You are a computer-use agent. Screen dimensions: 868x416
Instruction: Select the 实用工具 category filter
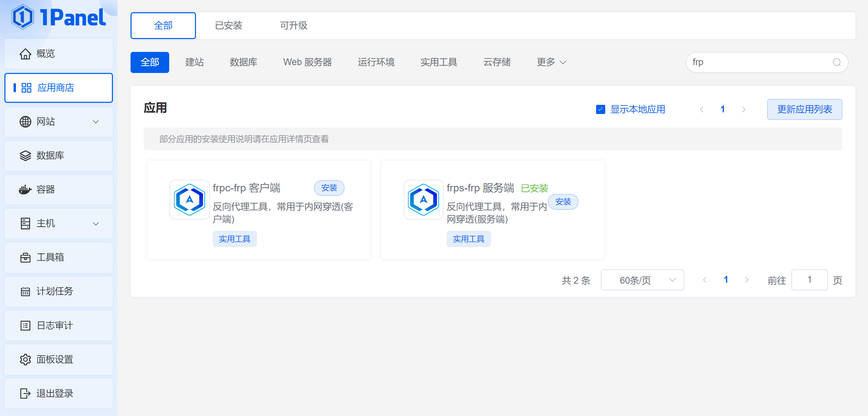(x=439, y=62)
